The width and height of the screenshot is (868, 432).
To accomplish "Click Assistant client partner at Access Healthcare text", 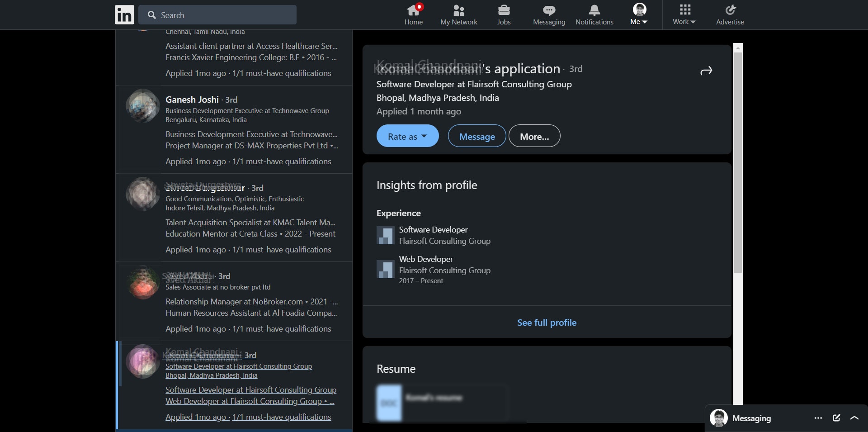I will coord(251,46).
